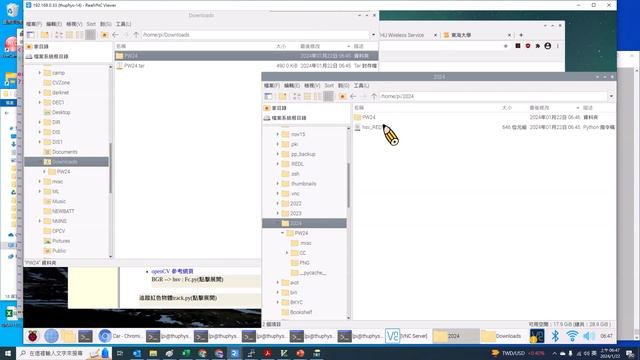Launch web browser globe icon in Pi panel
The height and width of the screenshot is (360, 640).
coord(51,336)
